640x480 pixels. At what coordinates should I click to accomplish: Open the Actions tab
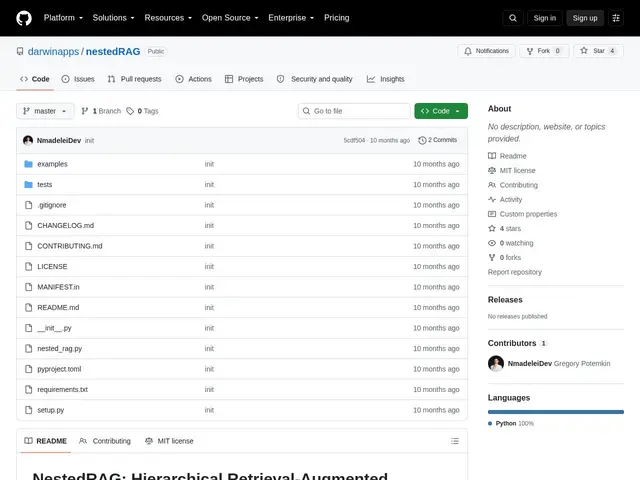click(193, 79)
